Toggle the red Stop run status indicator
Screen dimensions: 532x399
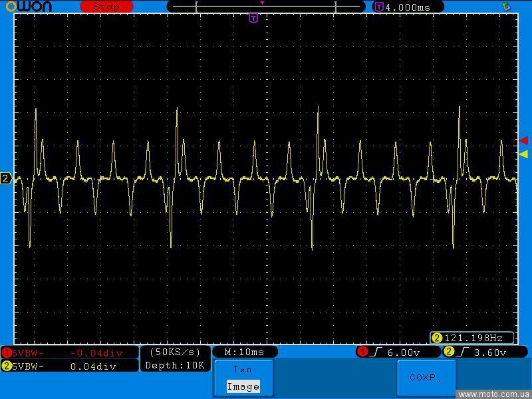point(106,7)
